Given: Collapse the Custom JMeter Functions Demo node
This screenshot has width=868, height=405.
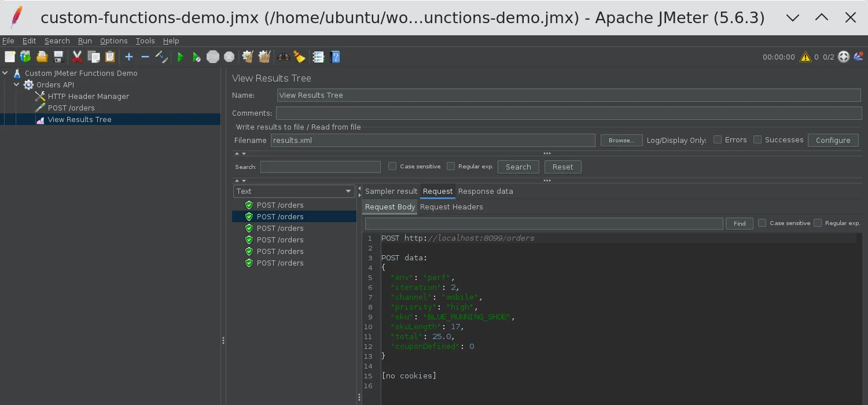Looking at the screenshot, I should click(5, 73).
